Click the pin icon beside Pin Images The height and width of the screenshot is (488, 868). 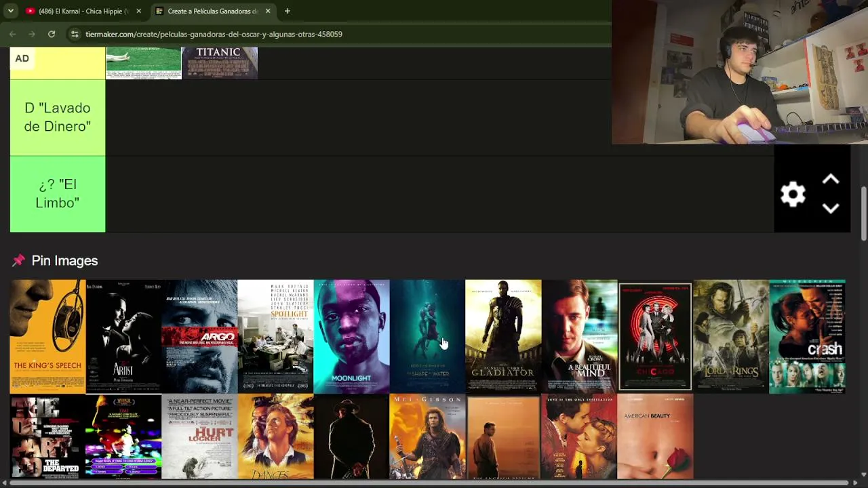18,260
